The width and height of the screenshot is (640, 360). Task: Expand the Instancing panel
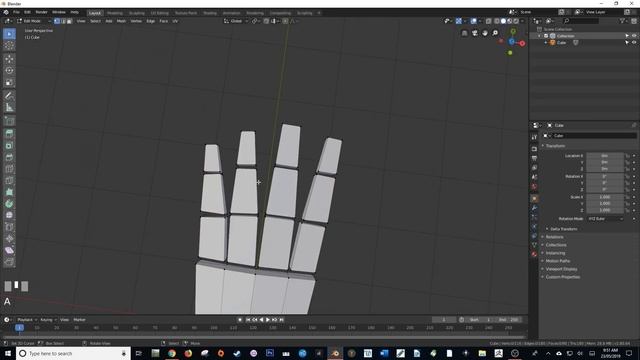coord(555,253)
